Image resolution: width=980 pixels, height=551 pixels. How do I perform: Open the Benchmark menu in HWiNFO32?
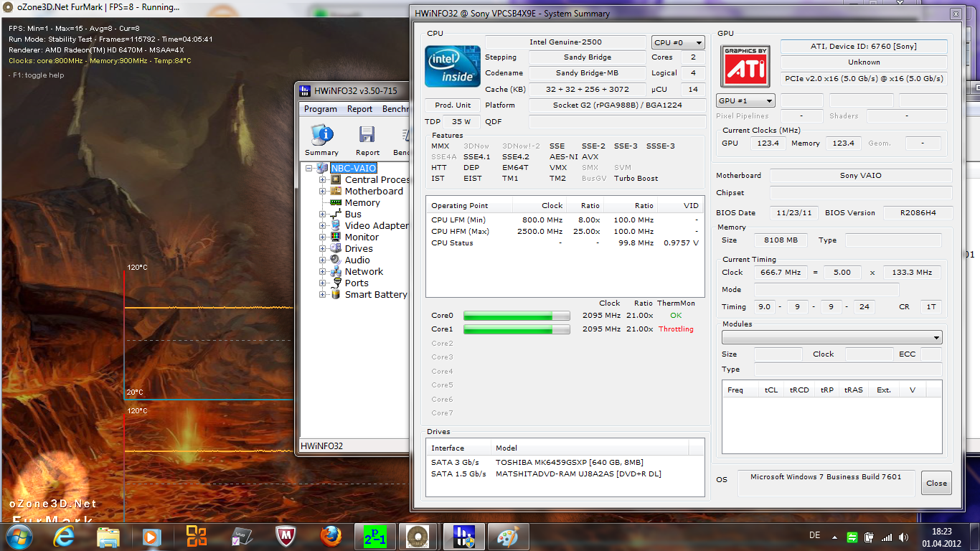tap(395, 109)
